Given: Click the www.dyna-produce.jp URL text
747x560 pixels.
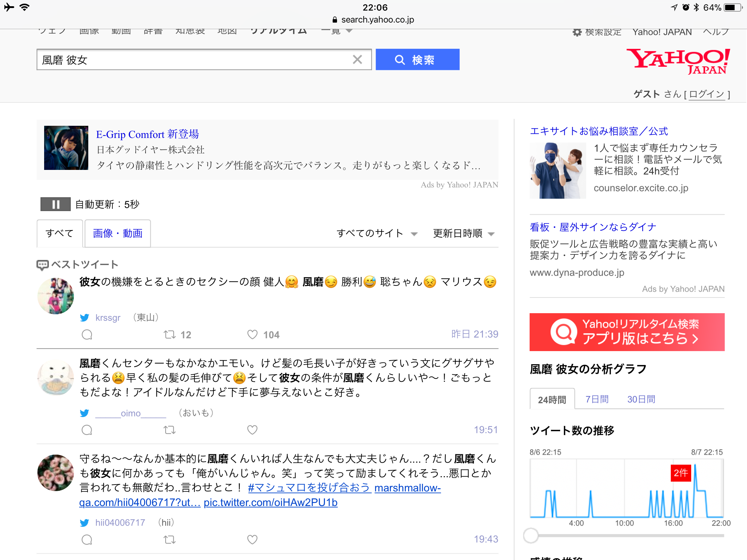Looking at the screenshot, I should [x=577, y=273].
